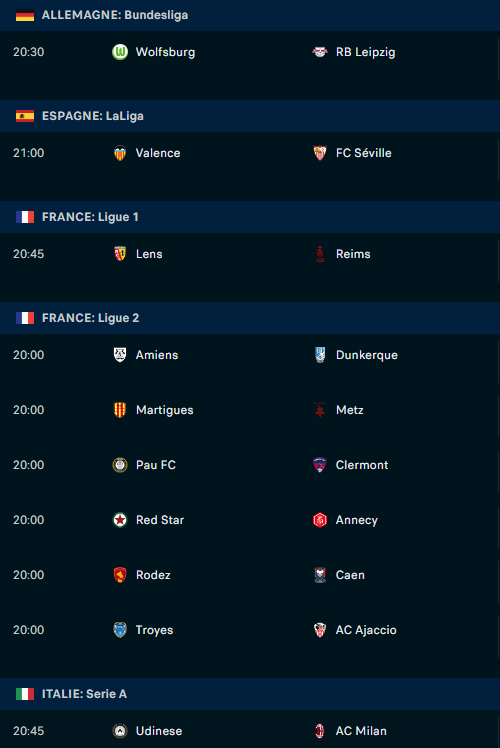Open the ESPAGNE: LaLiga league header

(250, 116)
